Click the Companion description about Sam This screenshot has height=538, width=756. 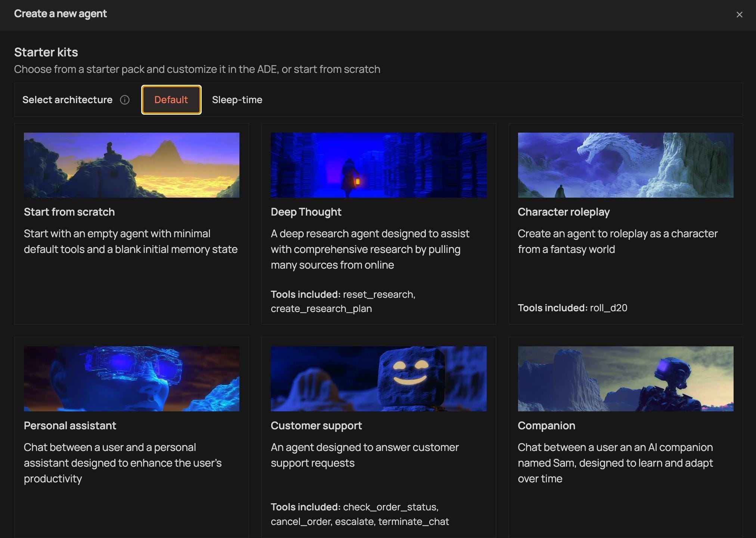615,463
